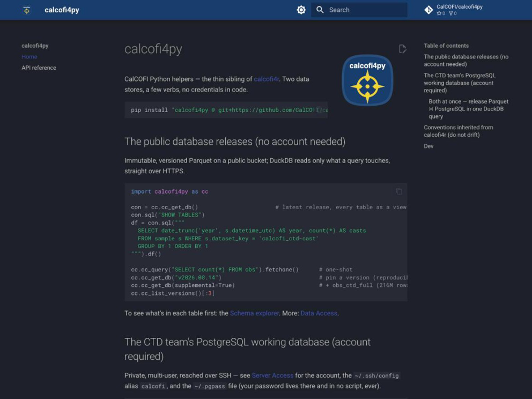Click the calcofi4py header site title

point(62,10)
